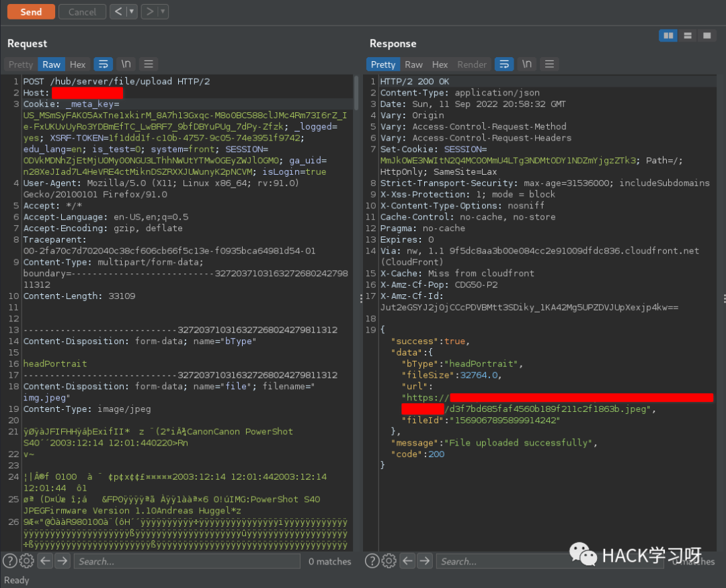Open the Response panel hamburger options menu
The width and height of the screenshot is (726, 588).
(x=549, y=65)
